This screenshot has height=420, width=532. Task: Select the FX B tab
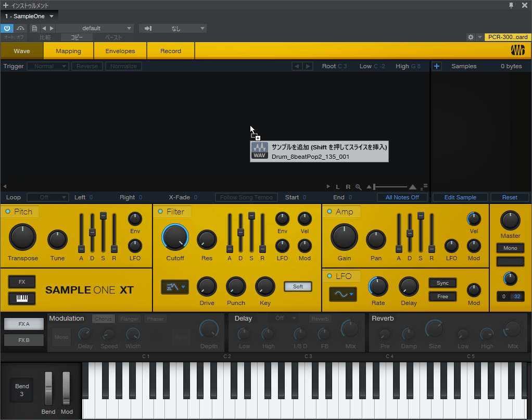click(24, 340)
